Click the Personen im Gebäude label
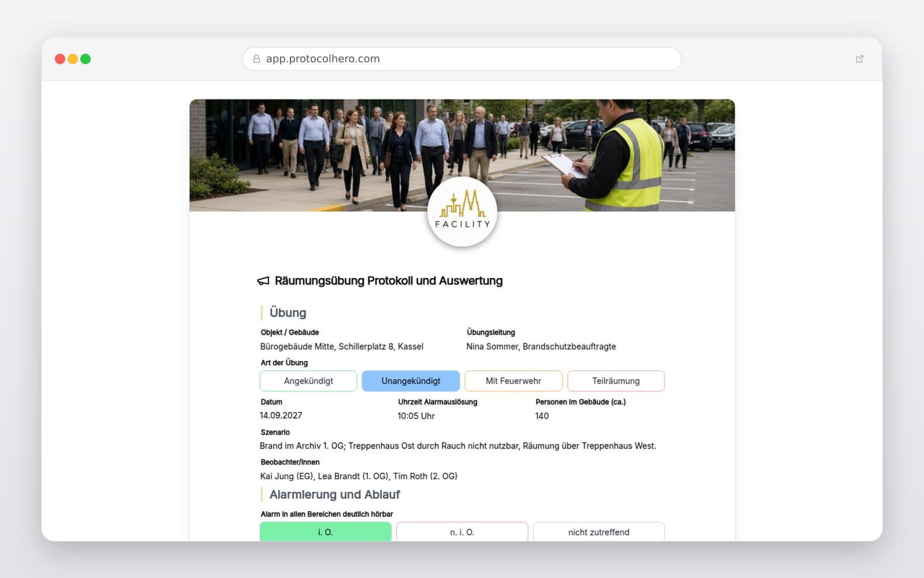Screen dimensions: 924x578 pyautogui.click(x=580, y=402)
